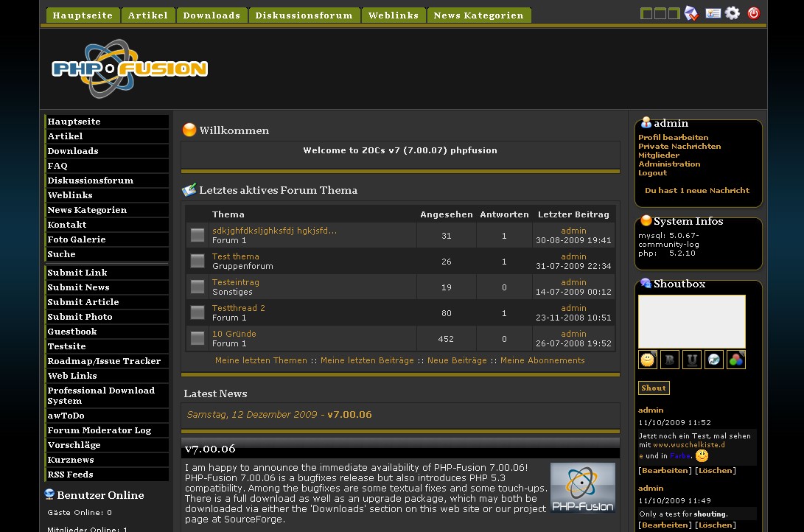Click folder icon beside 10 Gründe thread

tap(197, 338)
